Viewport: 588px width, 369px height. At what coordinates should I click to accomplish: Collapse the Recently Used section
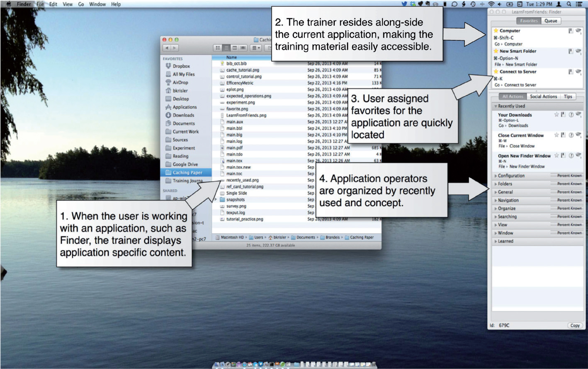pos(496,106)
